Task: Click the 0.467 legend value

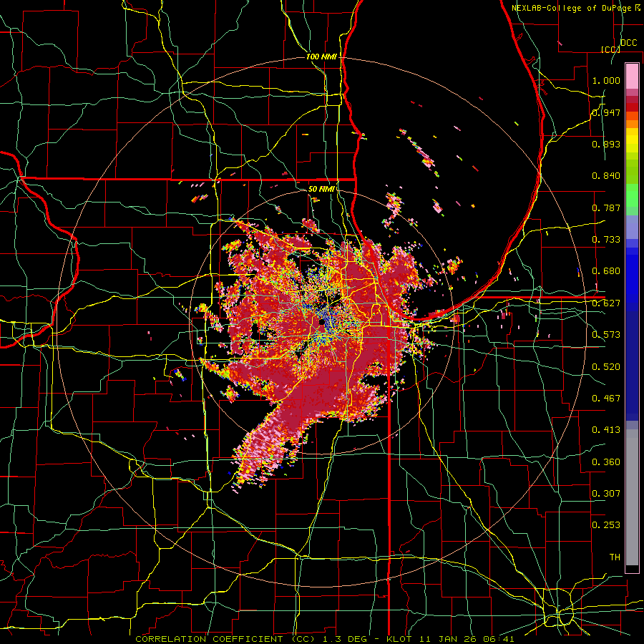Action: click(606, 399)
